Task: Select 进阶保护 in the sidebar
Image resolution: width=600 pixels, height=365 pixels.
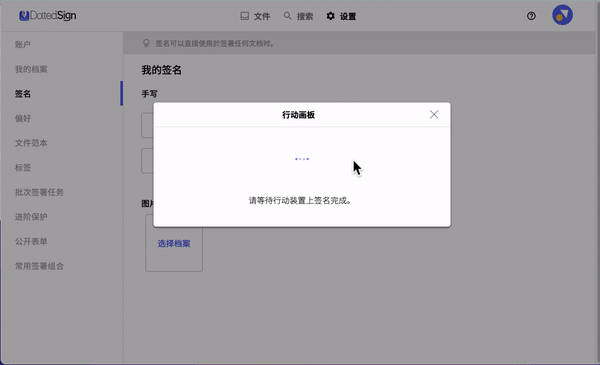Action: pos(31,217)
